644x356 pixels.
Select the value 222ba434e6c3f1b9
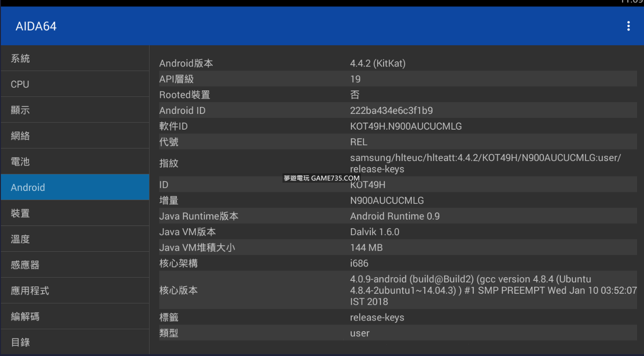(391, 110)
